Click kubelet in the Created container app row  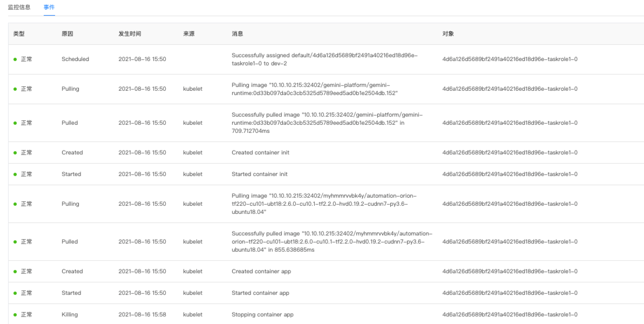point(193,271)
